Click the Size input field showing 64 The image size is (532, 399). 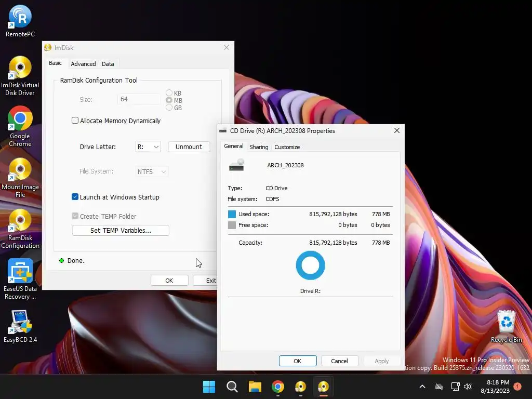coord(139,99)
